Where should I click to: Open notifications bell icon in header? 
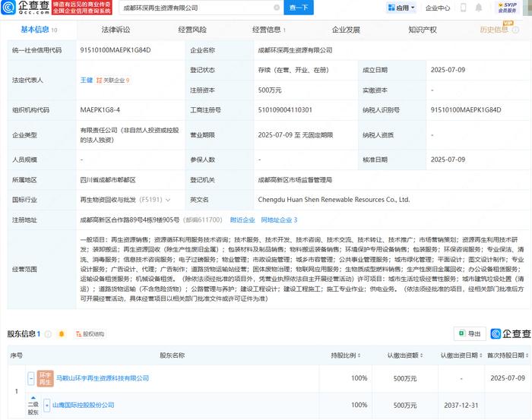point(478,8)
